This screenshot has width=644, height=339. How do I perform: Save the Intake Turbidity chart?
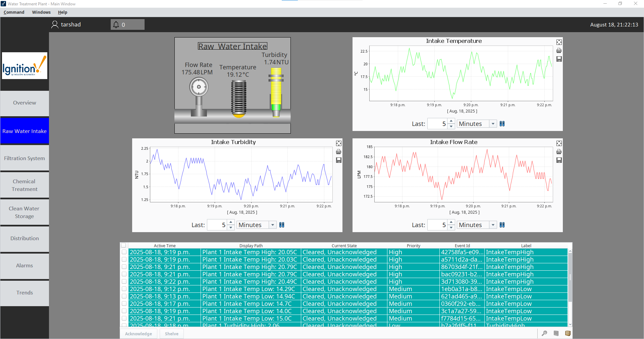pyautogui.click(x=339, y=160)
